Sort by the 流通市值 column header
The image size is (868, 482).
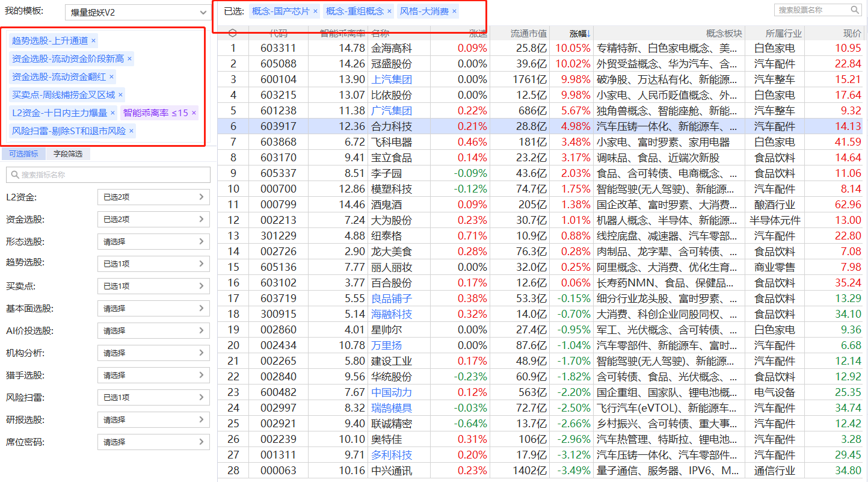[x=528, y=34]
